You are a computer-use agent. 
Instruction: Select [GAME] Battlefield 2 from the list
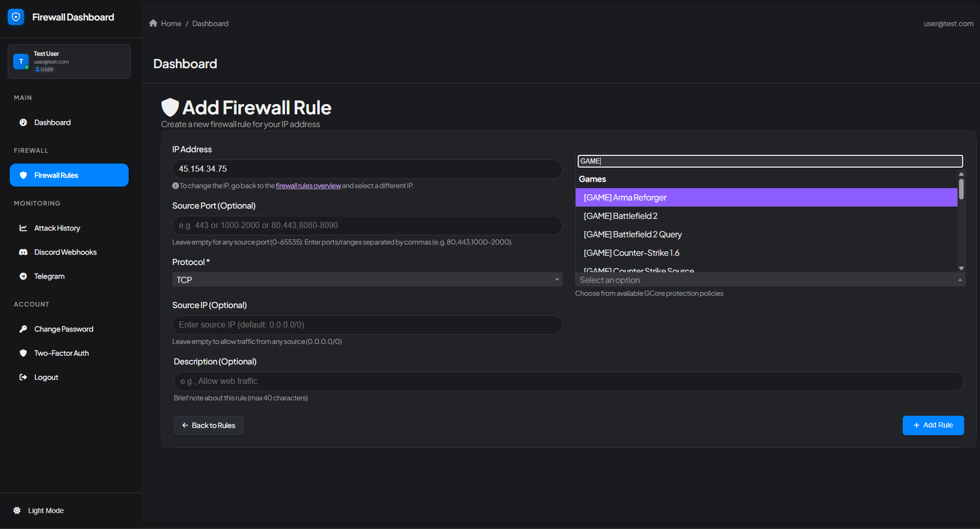click(620, 216)
